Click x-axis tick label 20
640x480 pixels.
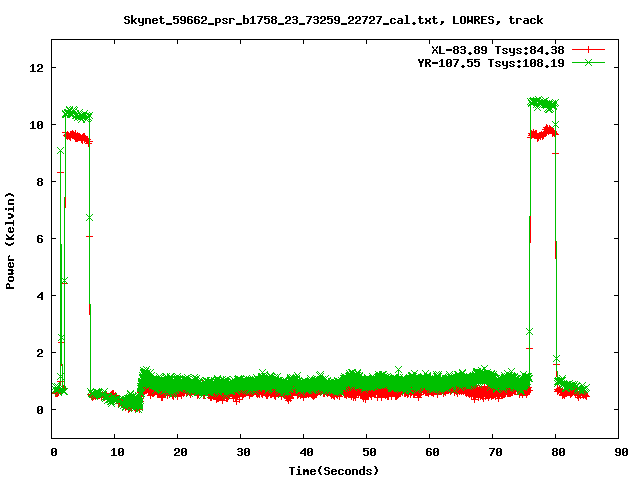(x=180, y=452)
